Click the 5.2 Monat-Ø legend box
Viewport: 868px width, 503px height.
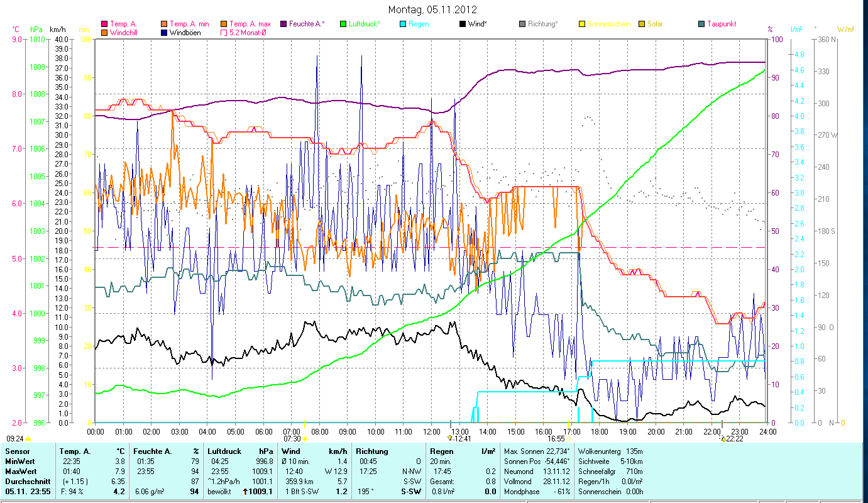click(x=224, y=32)
